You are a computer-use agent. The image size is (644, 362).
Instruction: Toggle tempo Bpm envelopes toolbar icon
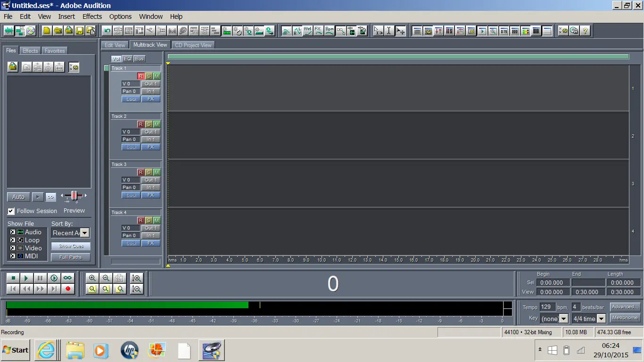pyautogui.click(x=330, y=31)
